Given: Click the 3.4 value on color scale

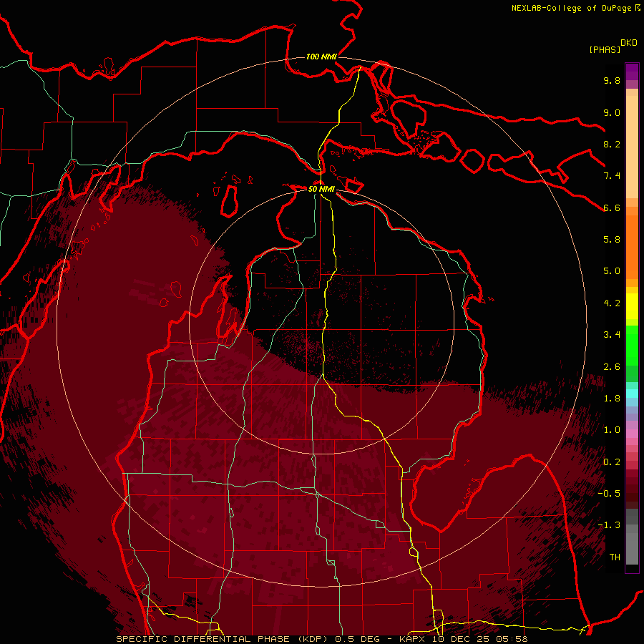Looking at the screenshot, I should (x=612, y=335).
